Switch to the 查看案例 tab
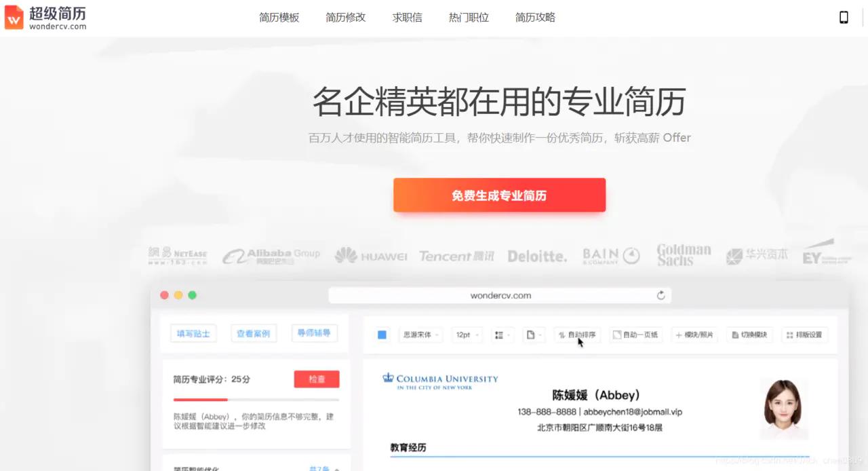This screenshot has width=868, height=471. click(x=253, y=333)
